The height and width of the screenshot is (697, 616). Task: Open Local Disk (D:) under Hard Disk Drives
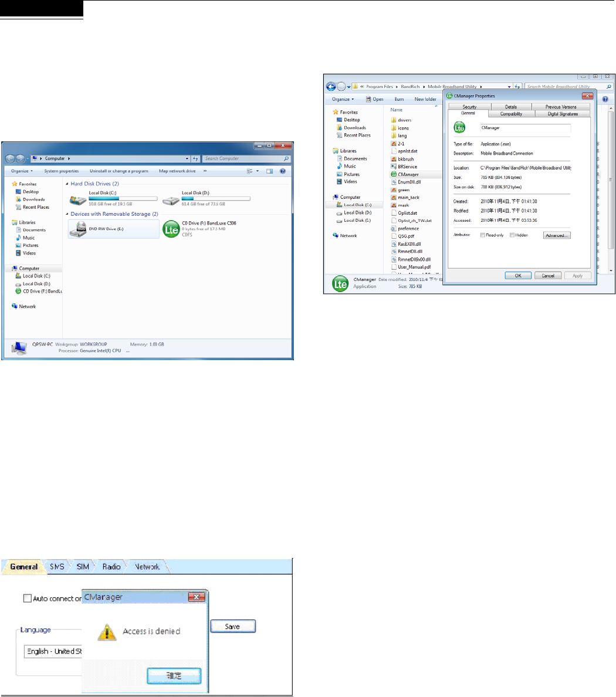click(207, 199)
